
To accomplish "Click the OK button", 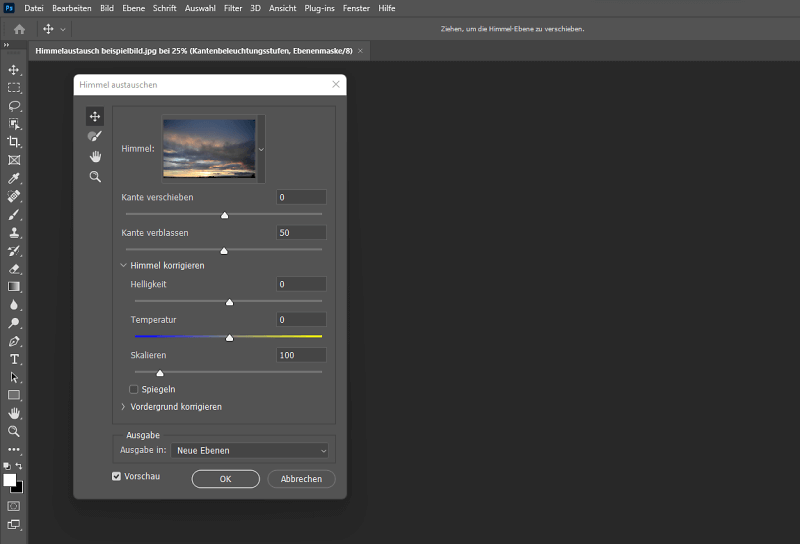I will pos(225,479).
